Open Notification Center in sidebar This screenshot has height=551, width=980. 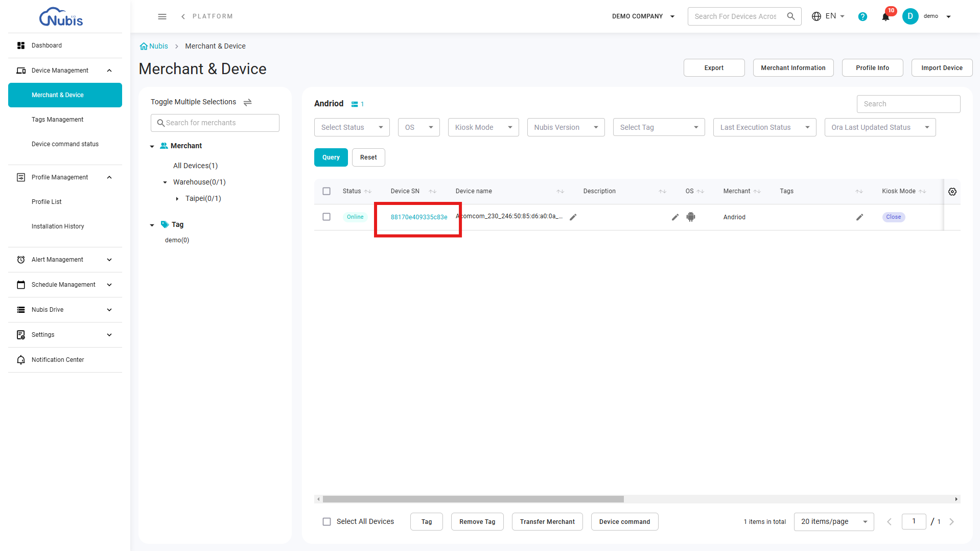(65, 360)
